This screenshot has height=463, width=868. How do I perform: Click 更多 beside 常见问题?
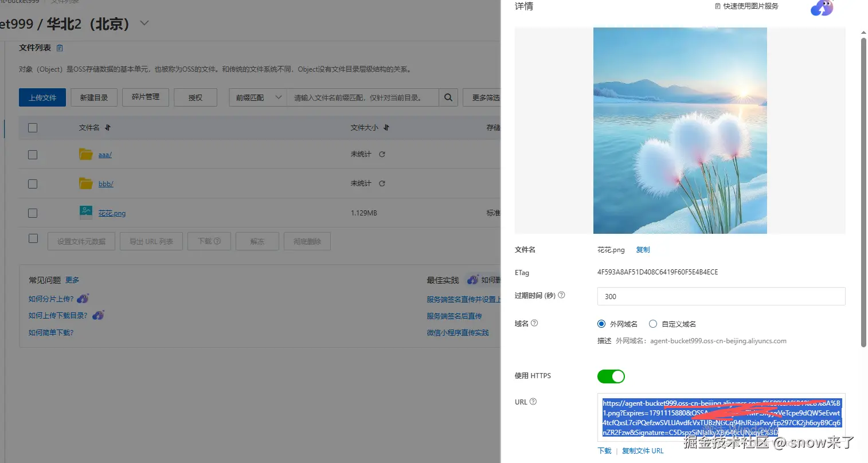click(x=72, y=280)
